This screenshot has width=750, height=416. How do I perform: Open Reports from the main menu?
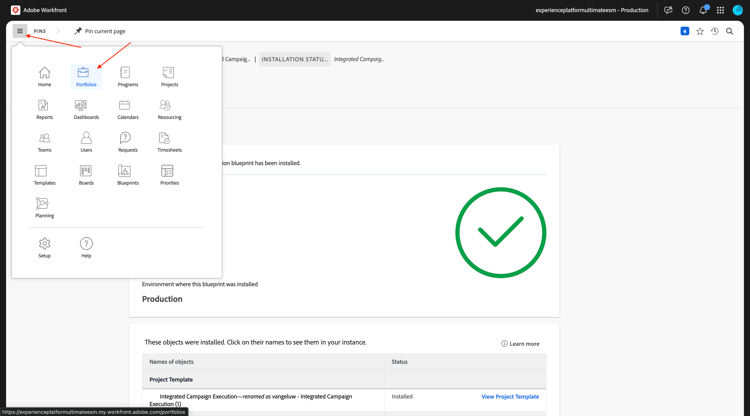[44, 109]
